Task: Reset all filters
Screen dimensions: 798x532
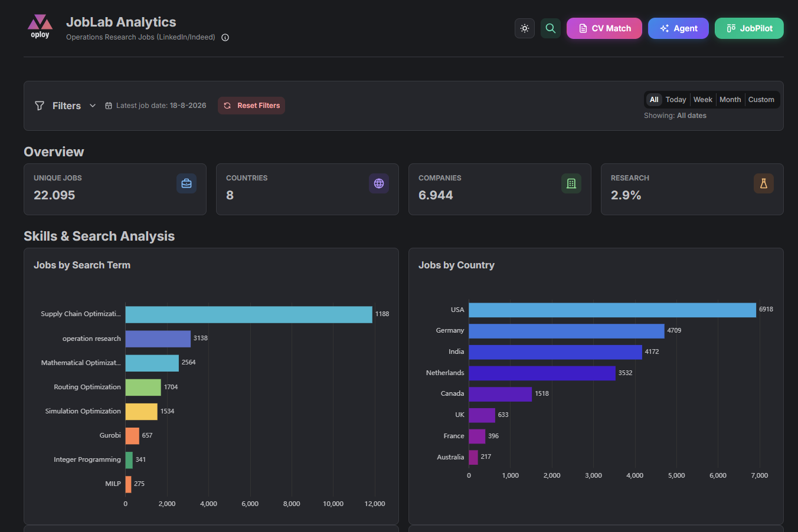Action: [x=251, y=106]
